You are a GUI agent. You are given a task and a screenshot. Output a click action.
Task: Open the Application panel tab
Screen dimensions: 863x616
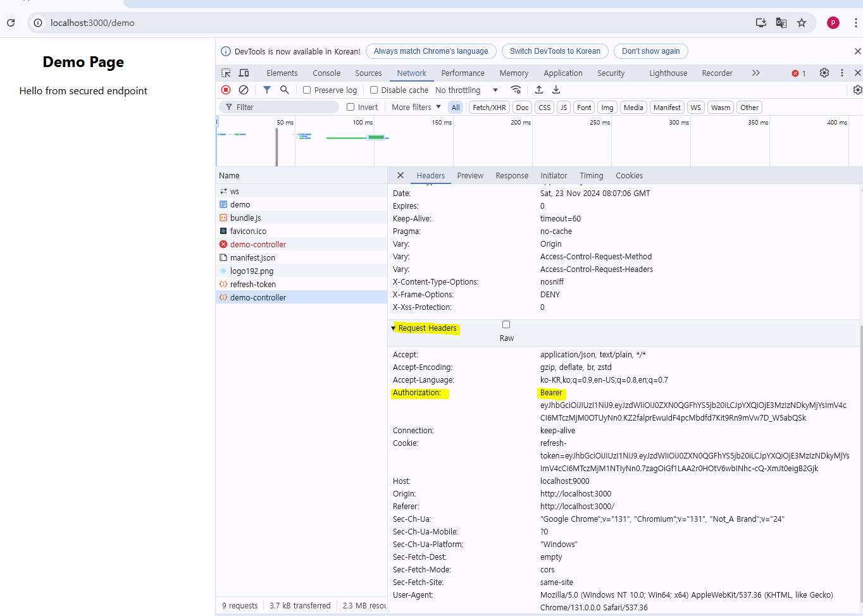(x=563, y=73)
